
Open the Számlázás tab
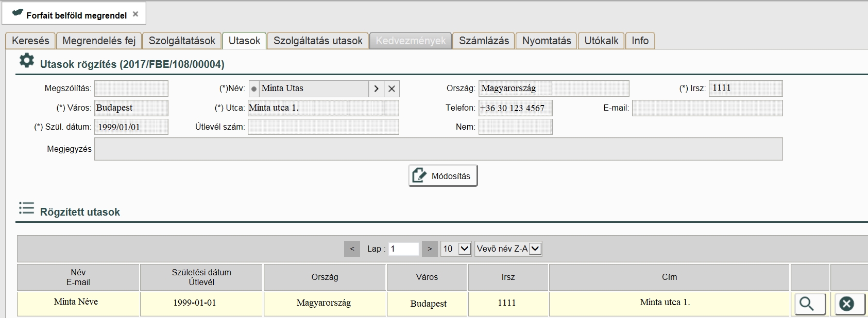(484, 41)
